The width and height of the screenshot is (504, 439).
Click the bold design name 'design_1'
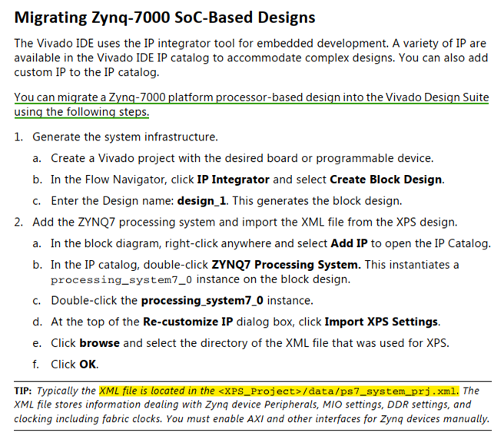click(x=201, y=201)
